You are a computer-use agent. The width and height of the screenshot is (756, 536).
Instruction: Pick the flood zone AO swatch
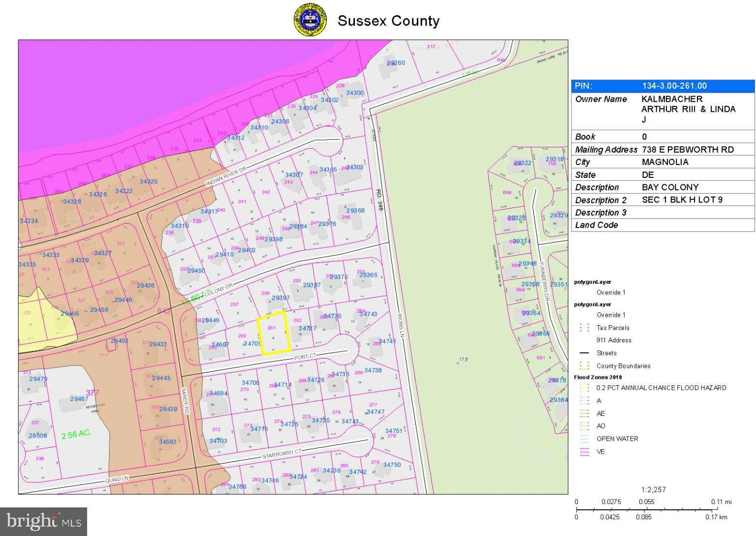pyautogui.click(x=584, y=426)
